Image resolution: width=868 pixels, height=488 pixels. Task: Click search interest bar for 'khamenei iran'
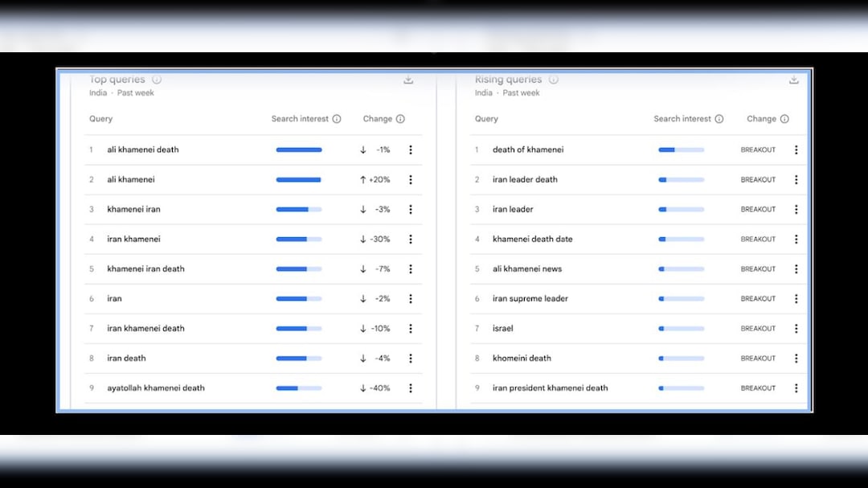coord(298,209)
